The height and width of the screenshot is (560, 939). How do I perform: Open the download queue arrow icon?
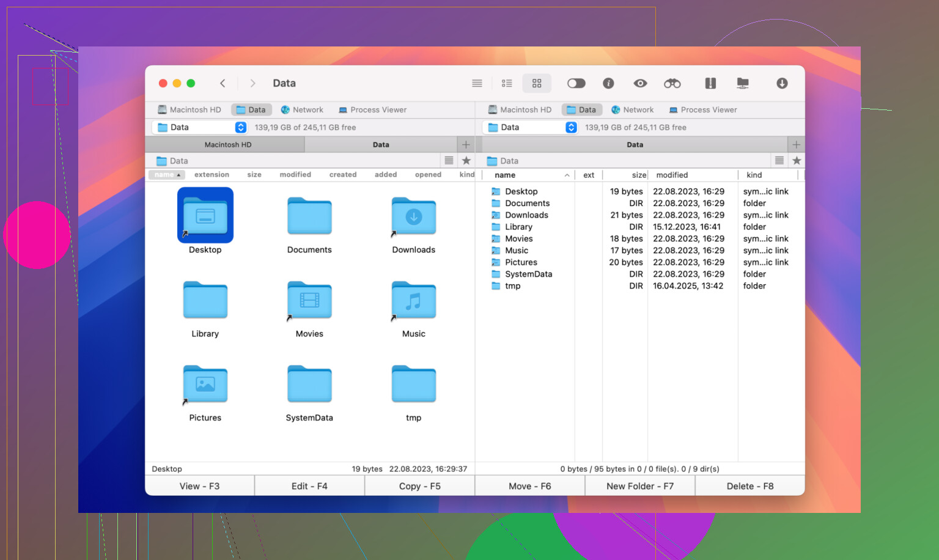(x=782, y=83)
